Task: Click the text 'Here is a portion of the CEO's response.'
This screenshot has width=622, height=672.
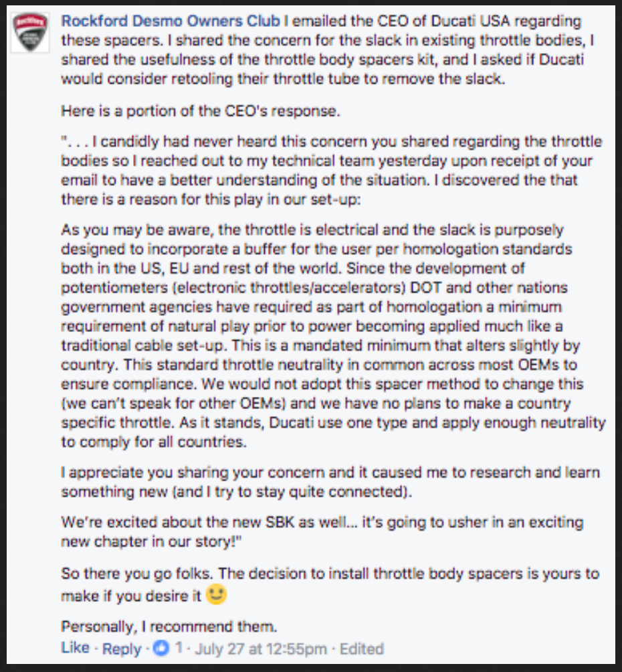Action: (x=201, y=111)
